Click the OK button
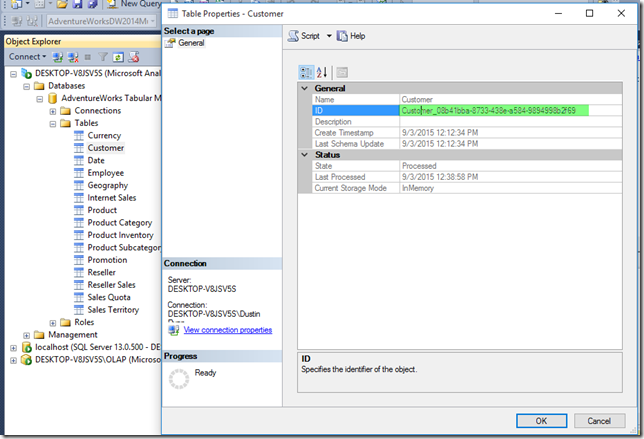This screenshot has width=644, height=439. coord(541,421)
